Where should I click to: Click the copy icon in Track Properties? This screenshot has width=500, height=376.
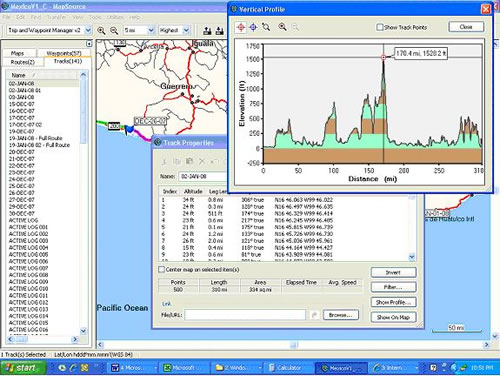click(176, 162)
